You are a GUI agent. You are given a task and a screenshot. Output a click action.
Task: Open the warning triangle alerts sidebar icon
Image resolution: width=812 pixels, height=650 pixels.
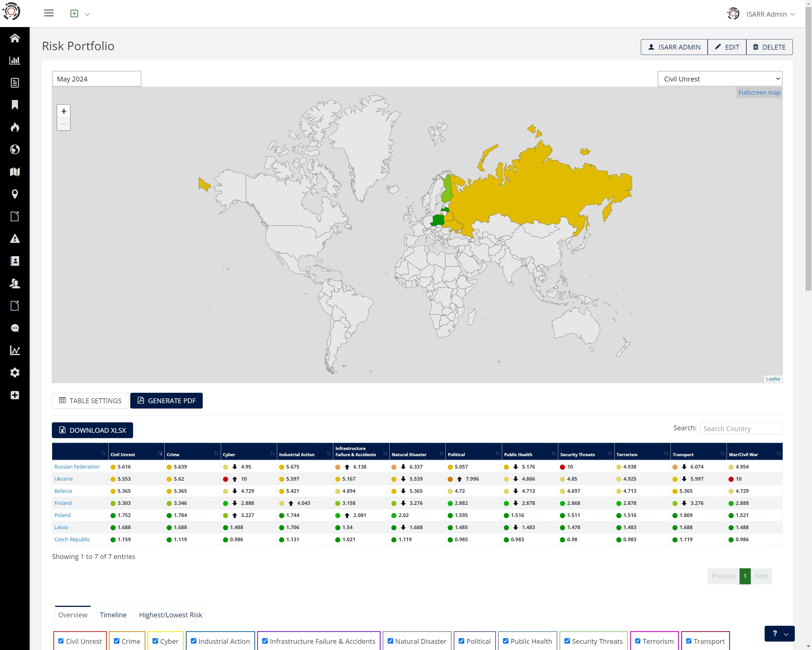[x=15, y=239]
